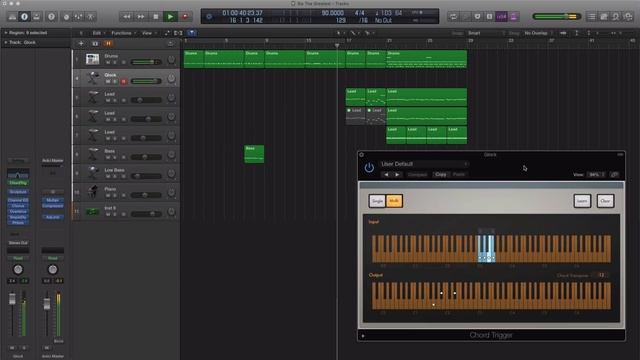This screenshot has height=360, width=640.
Task: Open the Loop Browser icon
Action: 616,17
